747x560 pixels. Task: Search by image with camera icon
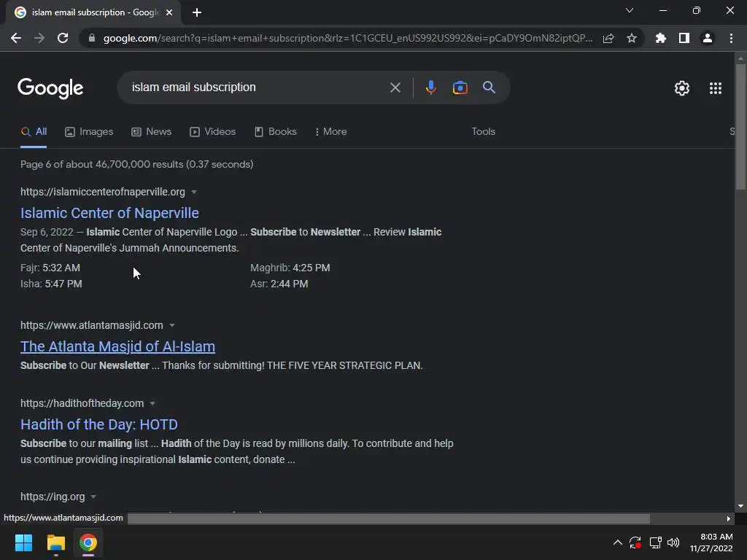coord(460,87)
